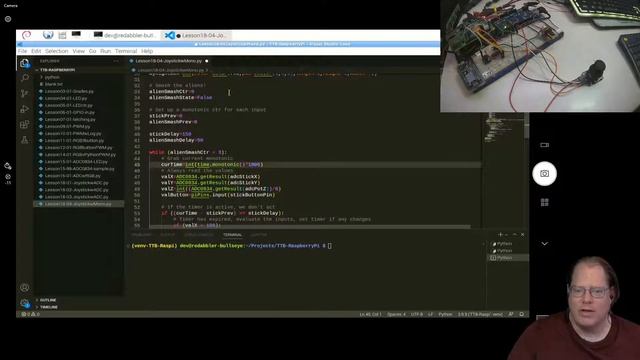Open the Terminal menu
Viewport: 640px width, 360px height.
126,51
